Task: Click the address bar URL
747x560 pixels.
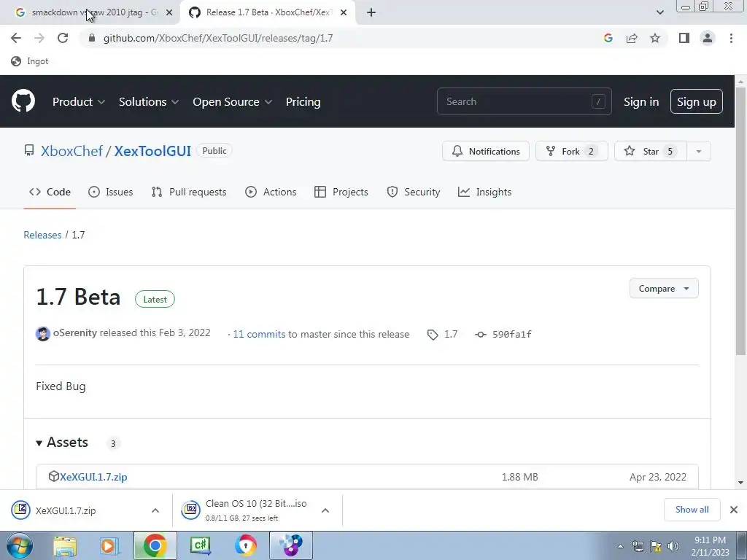Action: tap(218, 38)
